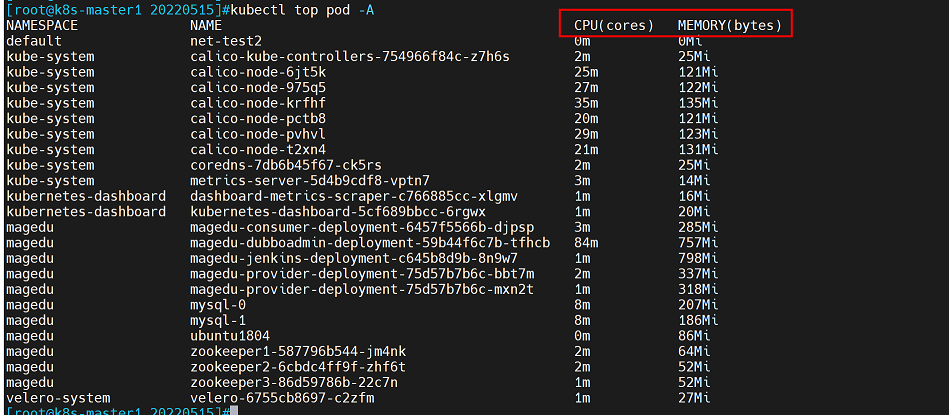949x415 pixels.
Task: Click the ubuntu1804 pod name
Action: (229, 336)
